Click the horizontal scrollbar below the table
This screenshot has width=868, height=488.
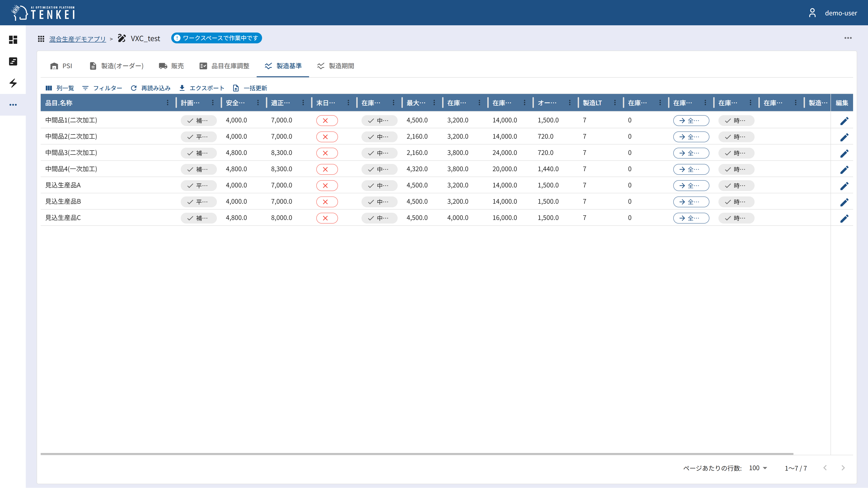[416, 454]
